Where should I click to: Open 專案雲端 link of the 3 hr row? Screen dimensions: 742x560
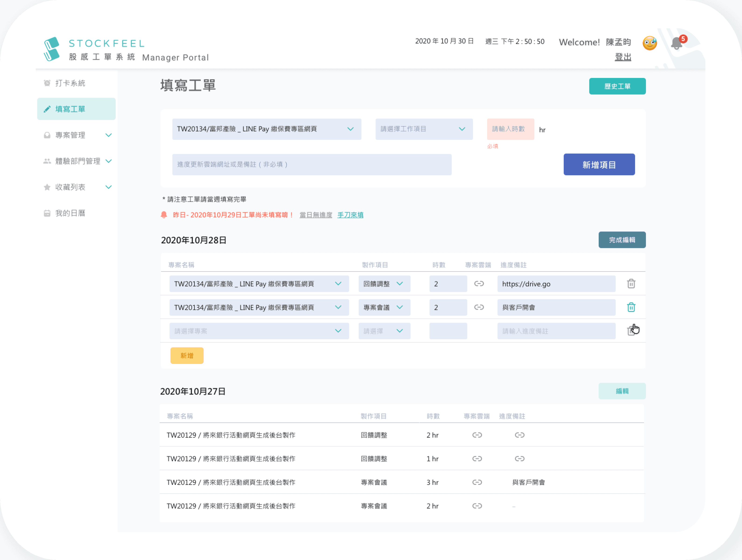tap(477, 482)
